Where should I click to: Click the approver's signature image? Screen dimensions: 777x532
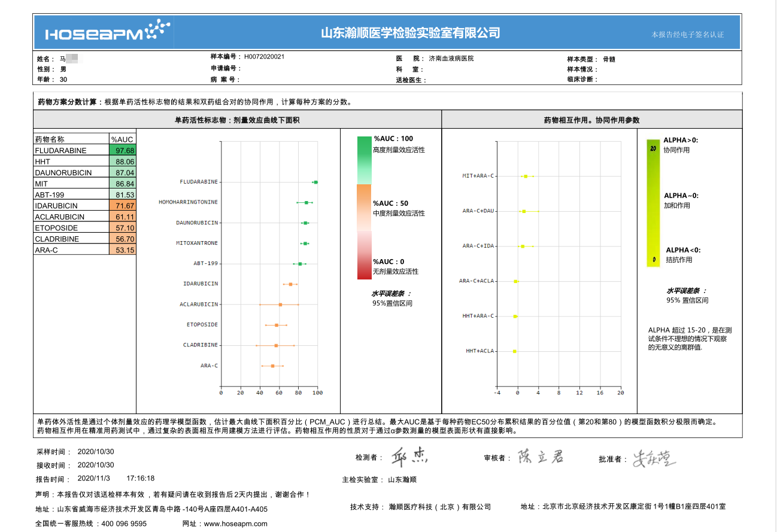[x=654, y=459]
